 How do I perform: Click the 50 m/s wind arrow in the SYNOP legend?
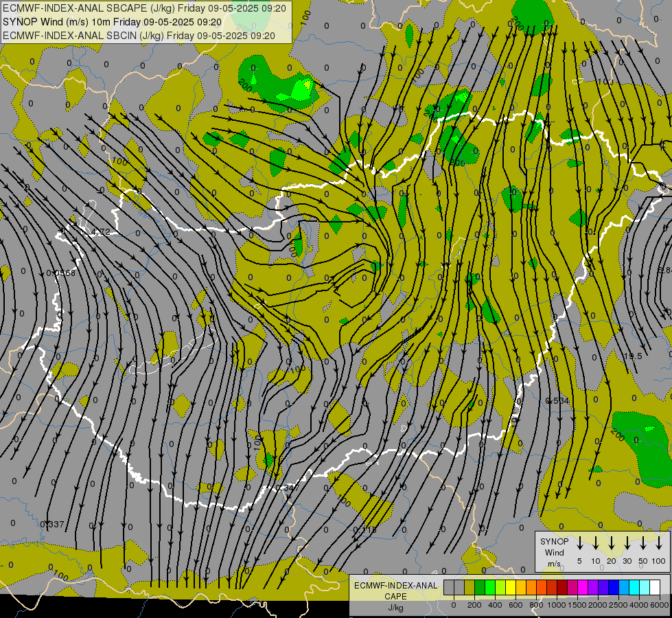643,543
